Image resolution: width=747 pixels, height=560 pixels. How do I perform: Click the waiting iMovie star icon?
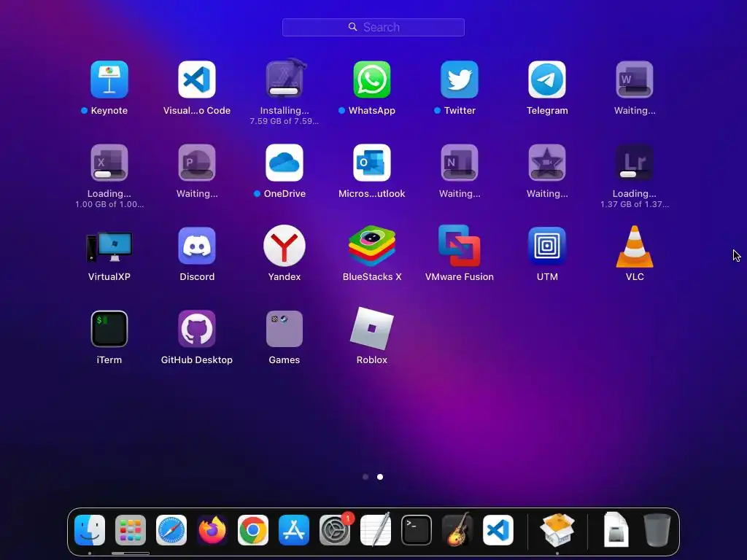(x=547, y=163)
